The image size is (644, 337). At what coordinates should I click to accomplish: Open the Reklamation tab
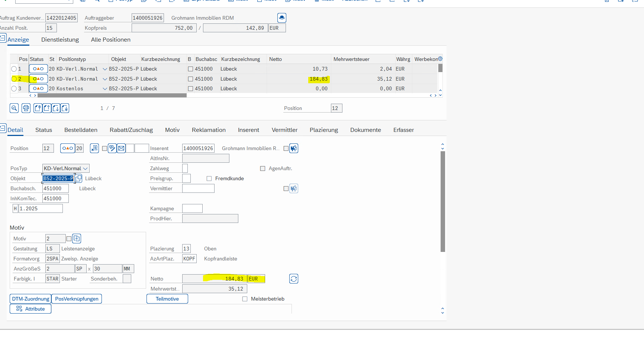tap(209, 130)
